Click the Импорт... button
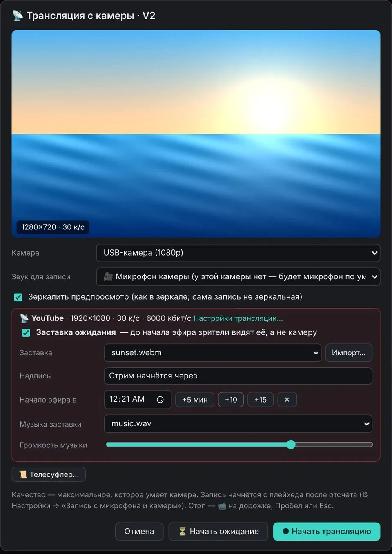392x554 pixels. [349, 353]
